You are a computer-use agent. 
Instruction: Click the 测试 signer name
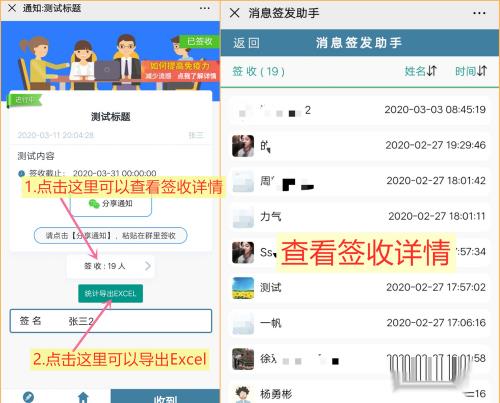tap(271, 288)
